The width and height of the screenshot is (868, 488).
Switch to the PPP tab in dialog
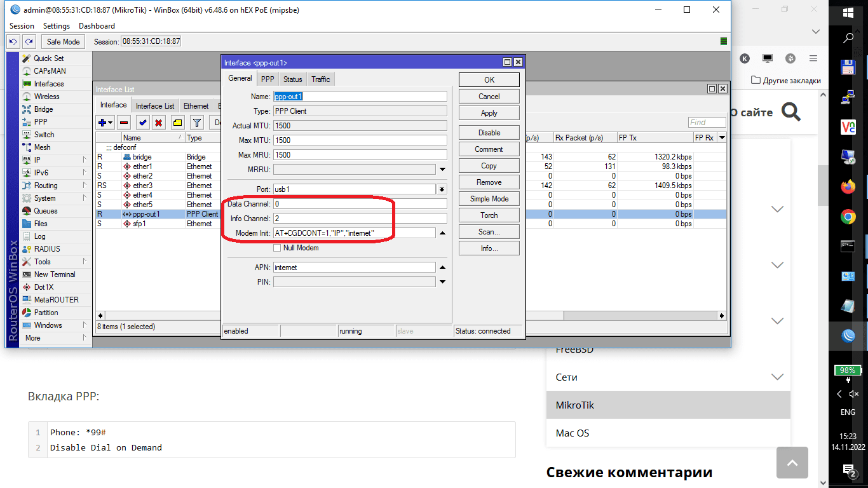[268, 79]
